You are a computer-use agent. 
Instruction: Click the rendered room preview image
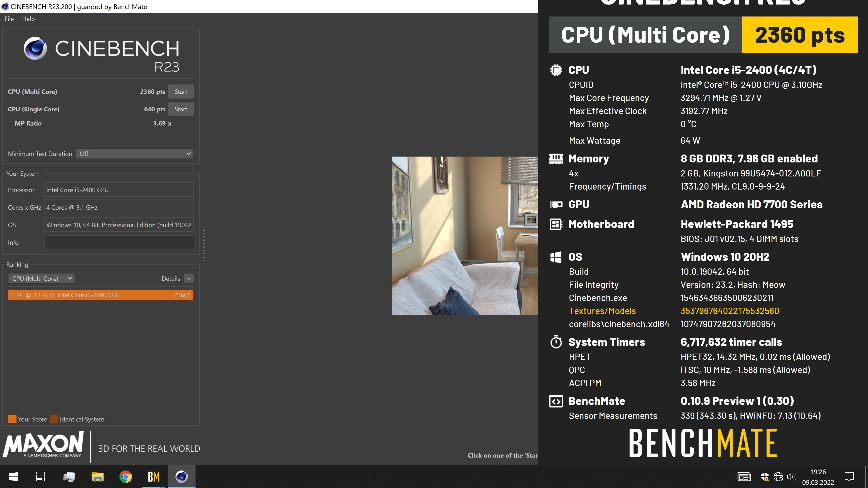(x=465, y=236)
